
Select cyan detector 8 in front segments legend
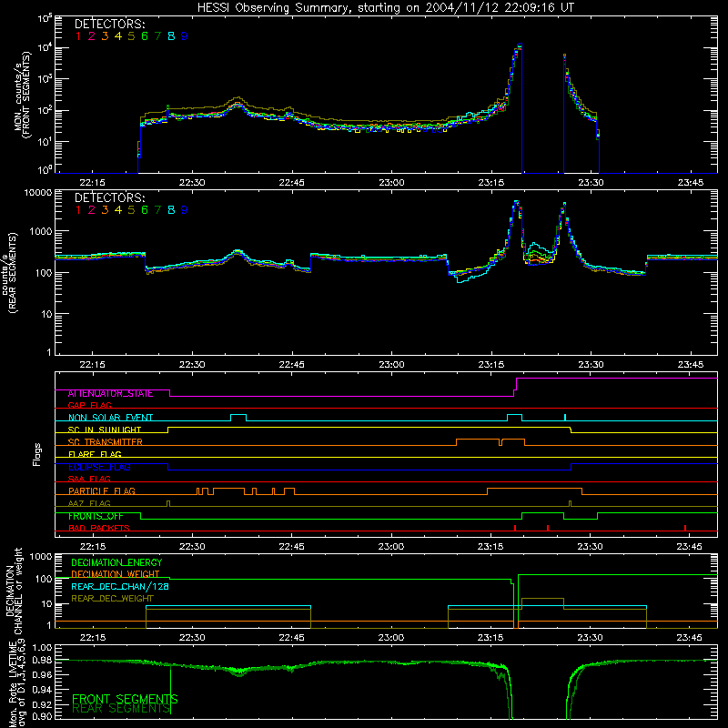coord(171,36)
